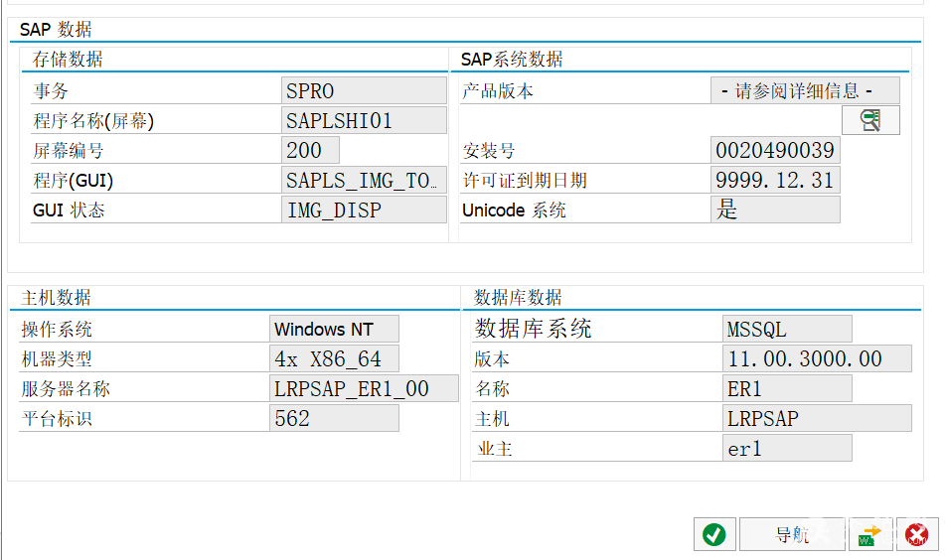Click the 平台标识 label
This screenshot has height=560, width=946.
click(57, 418)
